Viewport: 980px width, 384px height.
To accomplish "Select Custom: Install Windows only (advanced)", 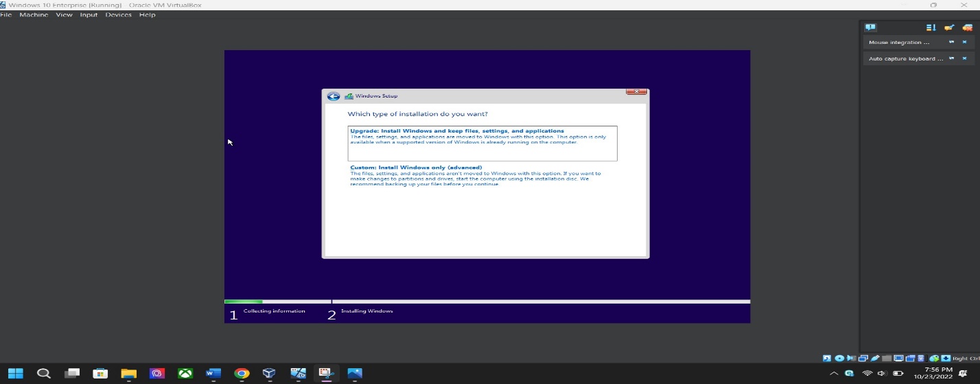I will [x=416, y=168].
